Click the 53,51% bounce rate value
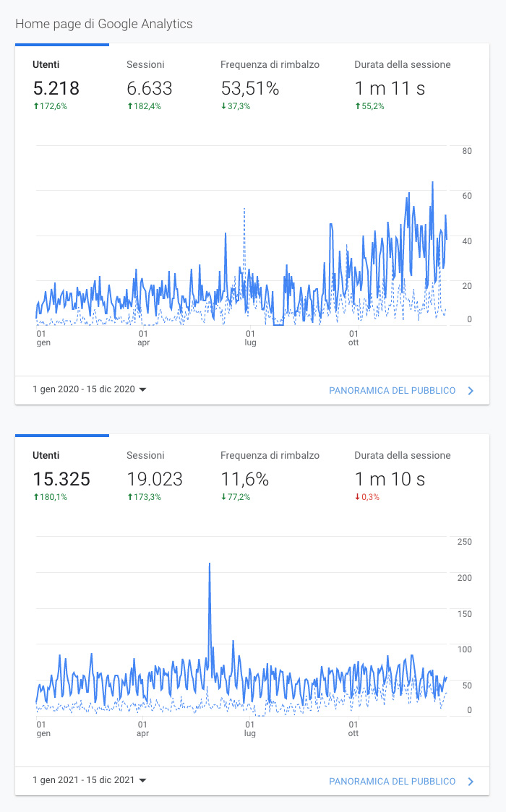Screen dimensions: 506x812 pyautogui.click(x=249, y=89)
